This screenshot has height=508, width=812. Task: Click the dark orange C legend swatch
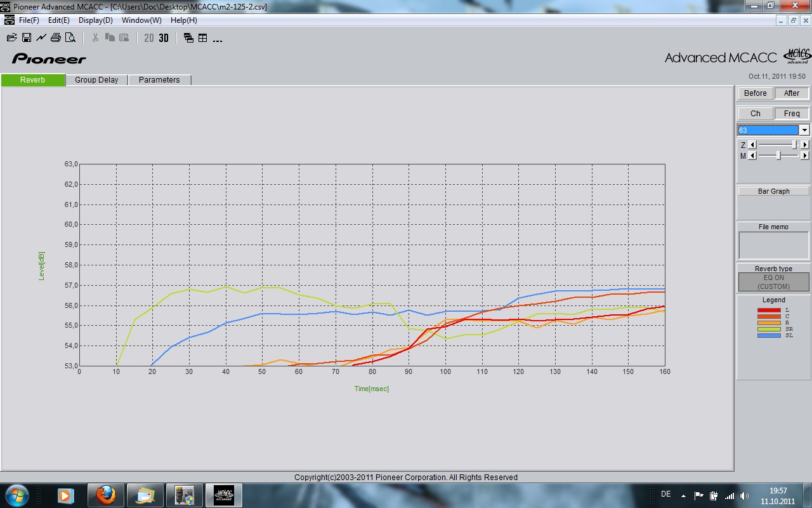point(769,316)
